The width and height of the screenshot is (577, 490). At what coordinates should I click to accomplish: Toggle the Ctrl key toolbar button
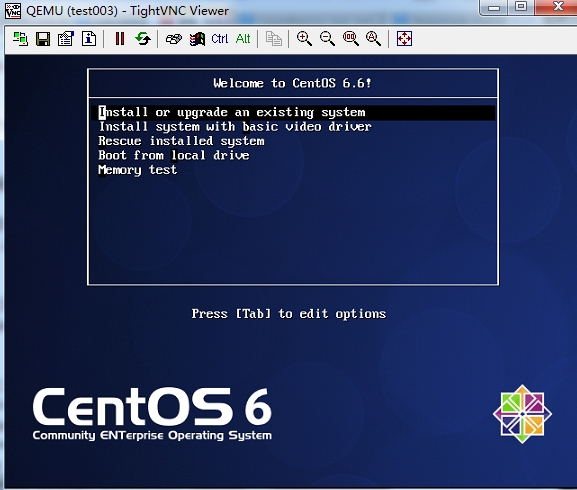point(220,39)
